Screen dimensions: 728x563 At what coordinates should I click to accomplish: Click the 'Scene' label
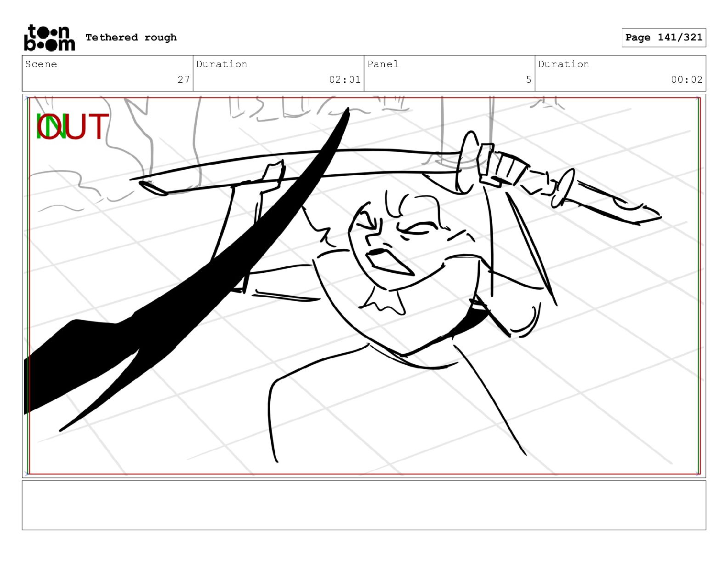pos(41,64)
